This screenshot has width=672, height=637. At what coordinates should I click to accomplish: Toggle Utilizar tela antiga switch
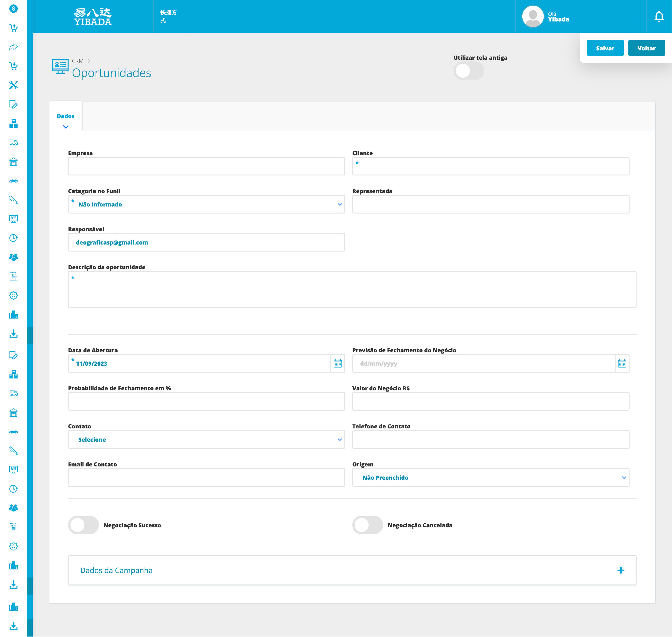(x=468, y=71)
